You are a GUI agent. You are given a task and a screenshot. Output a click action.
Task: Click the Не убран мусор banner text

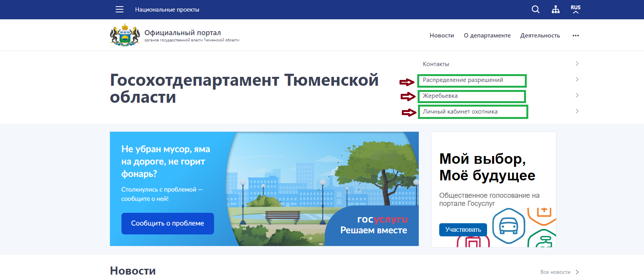point(166,161)
